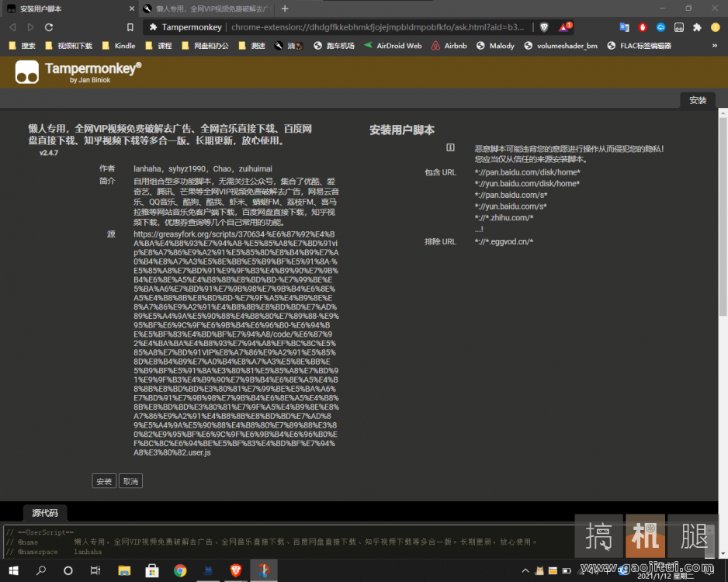Click the *://pan.baidu.com/disk/home* URL entry
Viewport: 728px width, 582px height.
[x=528, y=172]
